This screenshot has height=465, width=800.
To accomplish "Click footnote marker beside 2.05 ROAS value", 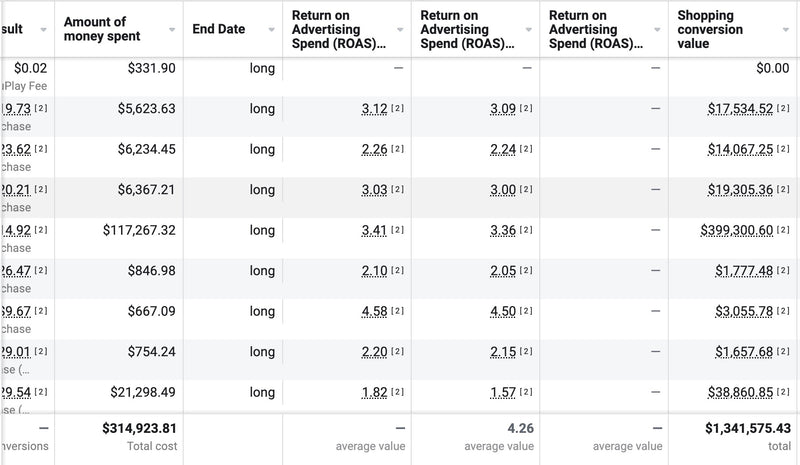I will (x=526, y=271).
